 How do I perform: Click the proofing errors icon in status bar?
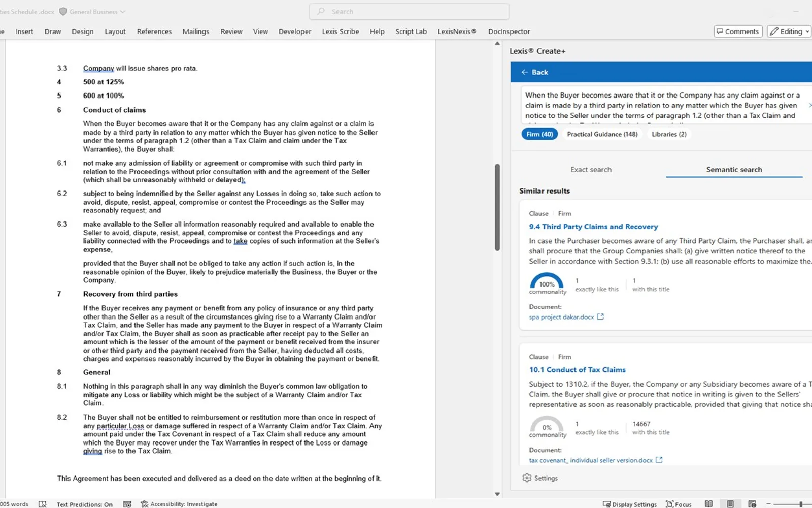[43, 504]
